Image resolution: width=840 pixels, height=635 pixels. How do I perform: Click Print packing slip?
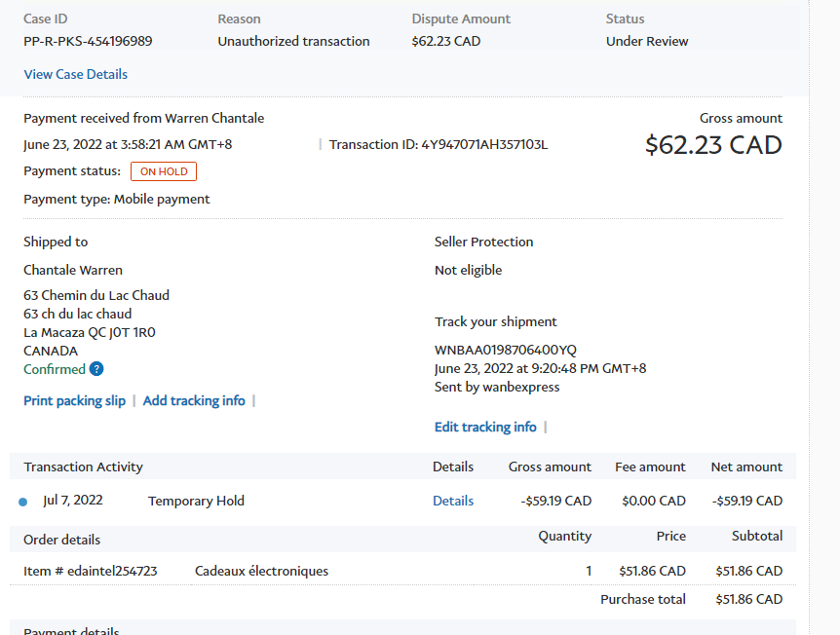point(74,400)
